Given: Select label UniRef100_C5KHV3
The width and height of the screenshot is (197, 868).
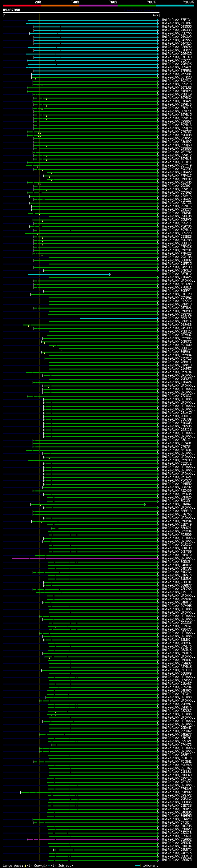Looking at the screenshot, I should click(x=177, y=829).
